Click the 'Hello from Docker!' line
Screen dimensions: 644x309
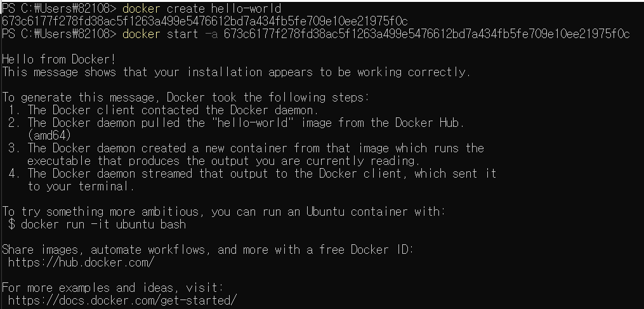pos(59,59)
